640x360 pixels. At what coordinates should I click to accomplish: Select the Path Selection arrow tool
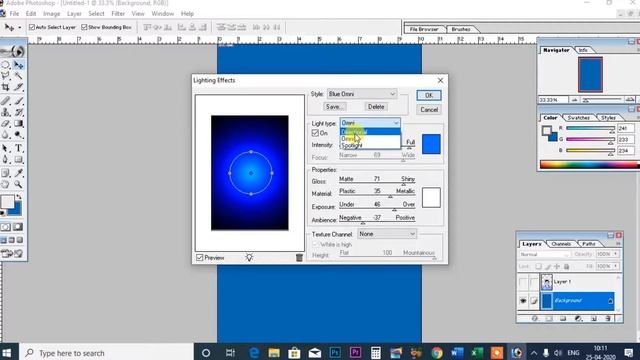coord(6,148)
